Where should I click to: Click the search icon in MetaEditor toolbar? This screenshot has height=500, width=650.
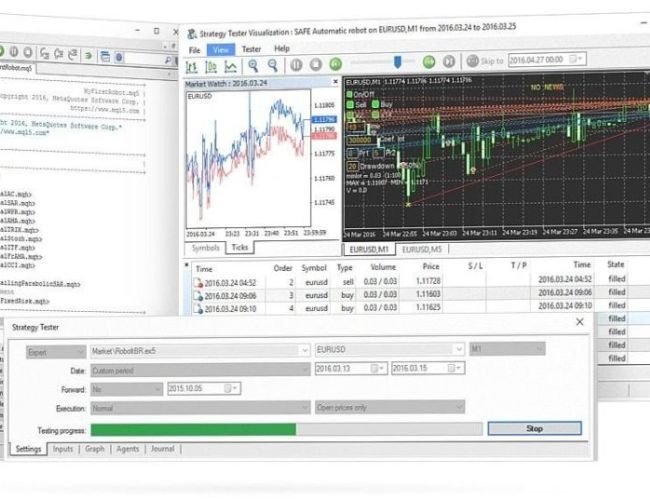pyautogui.click(x=168, y=60)
